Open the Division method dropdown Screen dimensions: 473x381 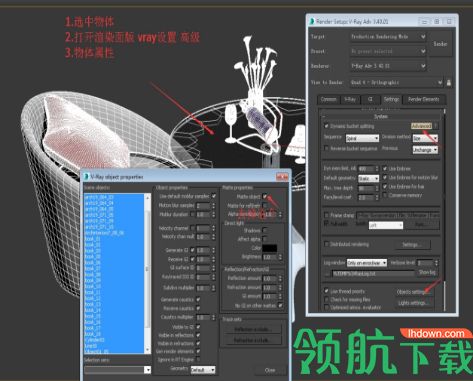tap(425, 138)
